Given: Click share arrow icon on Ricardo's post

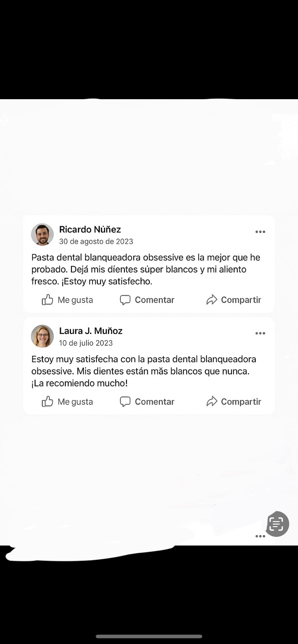Looking at the screenshot, I should [x=212, y=300].
